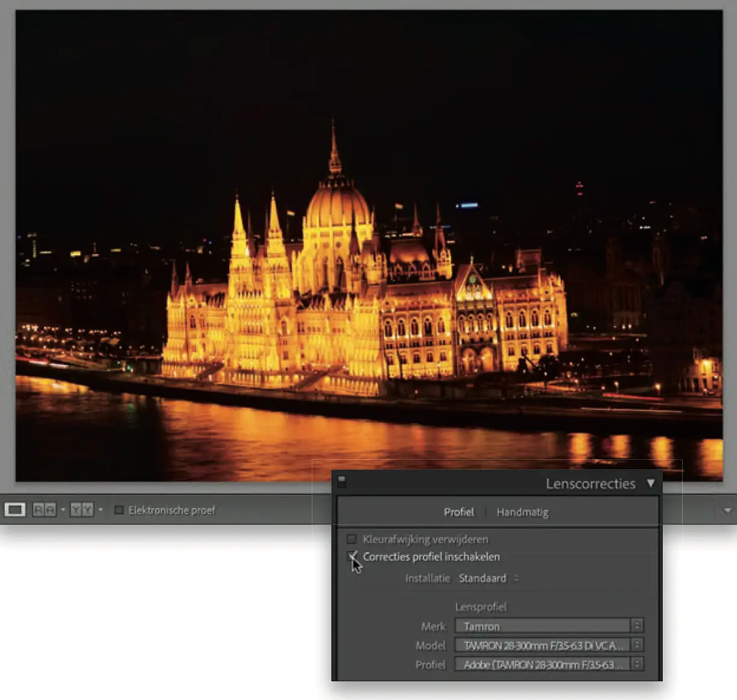The height and width of the screenshot is (700, 737).
Task: Open the Model dropdown for TAMRON 28-300mm
Action: point(548,645)
